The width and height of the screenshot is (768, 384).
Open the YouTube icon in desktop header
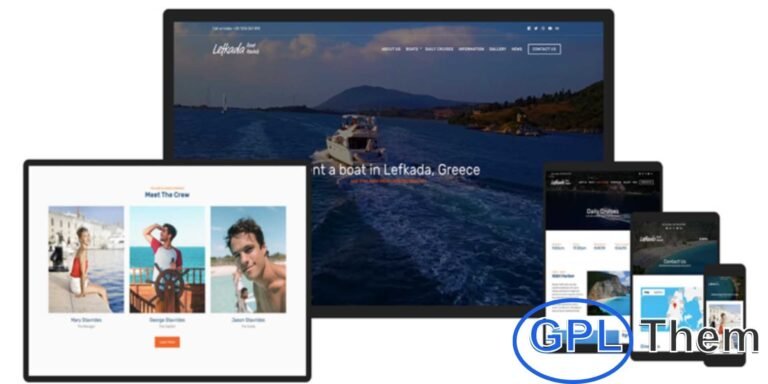pyautogui.click(x=550, y=28)
